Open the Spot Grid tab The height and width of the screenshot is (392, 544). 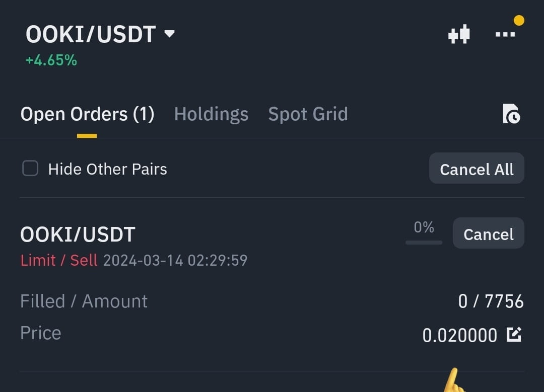click(308, 114)
